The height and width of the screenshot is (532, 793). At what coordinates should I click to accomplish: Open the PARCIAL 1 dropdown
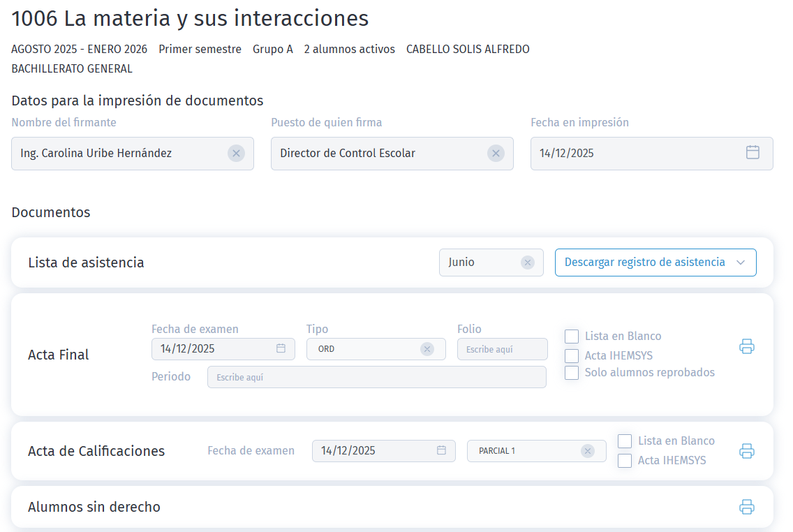click(x=536, y=451)
